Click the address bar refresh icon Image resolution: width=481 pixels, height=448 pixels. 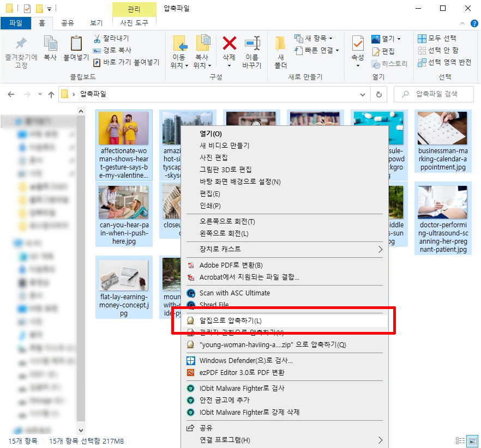pos(380,94)
